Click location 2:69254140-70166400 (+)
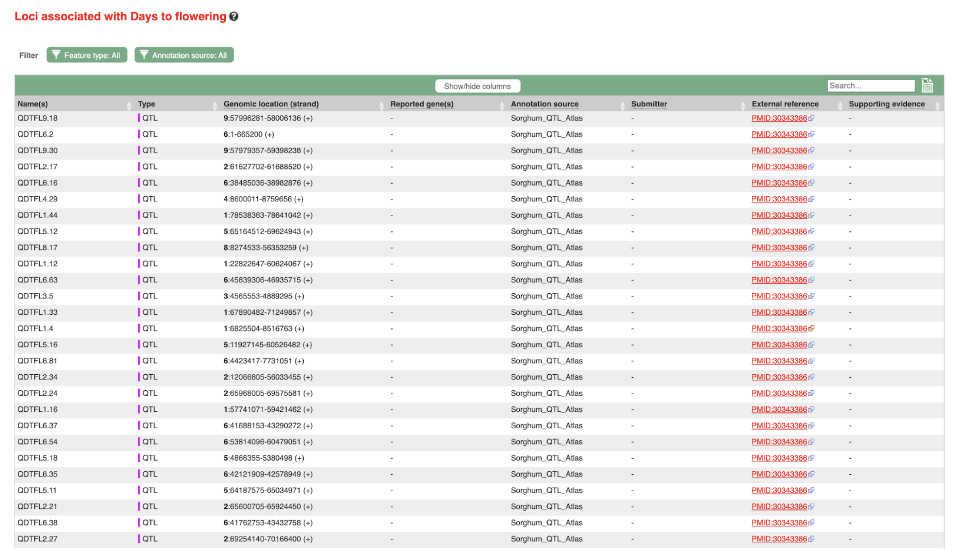The width and height of the screenshot is (954, 560). point(268,539)
